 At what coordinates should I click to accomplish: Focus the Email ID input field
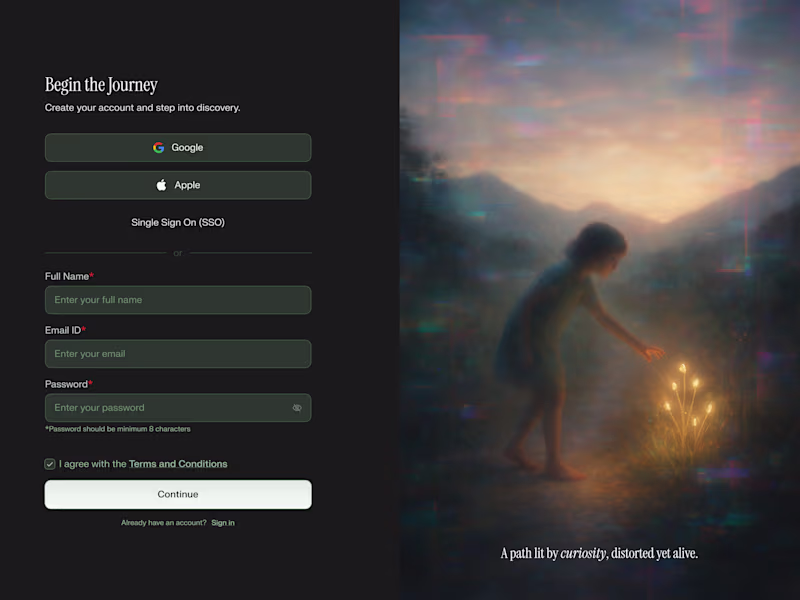click(x=178, y=354)
